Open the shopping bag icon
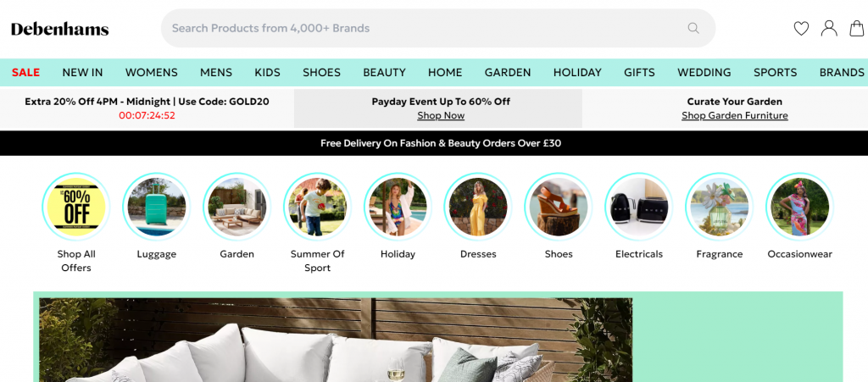 (x=857, y=28)
